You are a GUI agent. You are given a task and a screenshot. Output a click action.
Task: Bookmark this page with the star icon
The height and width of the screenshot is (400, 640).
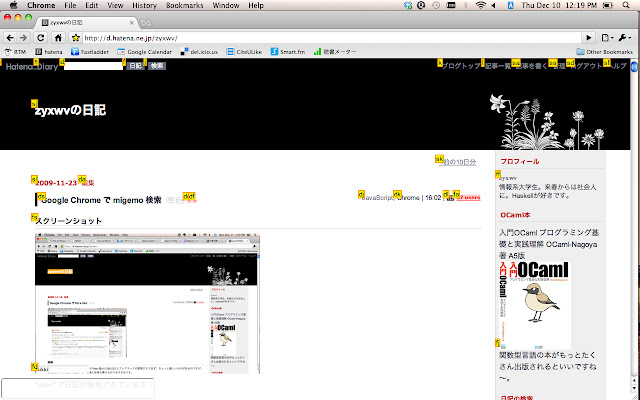click(76, 38)
